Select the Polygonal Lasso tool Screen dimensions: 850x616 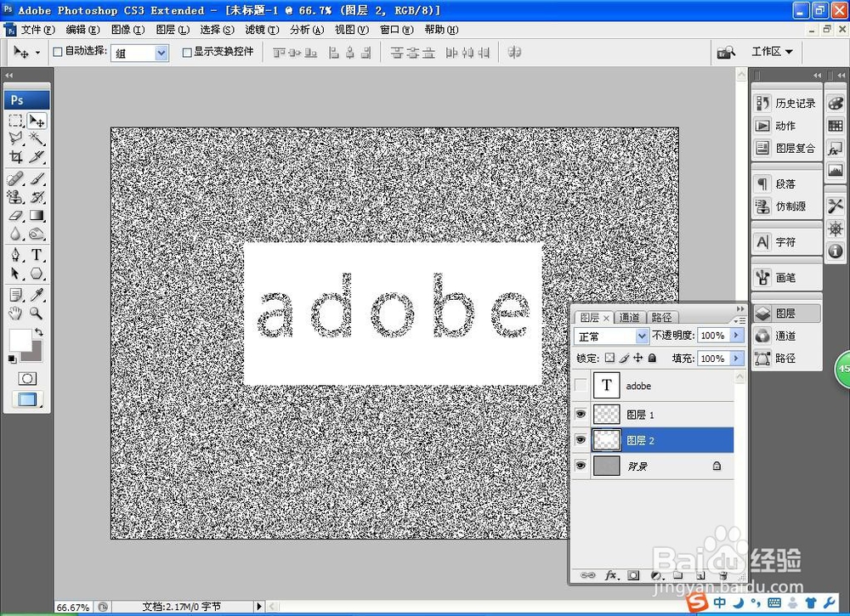(x=15, y=138)
